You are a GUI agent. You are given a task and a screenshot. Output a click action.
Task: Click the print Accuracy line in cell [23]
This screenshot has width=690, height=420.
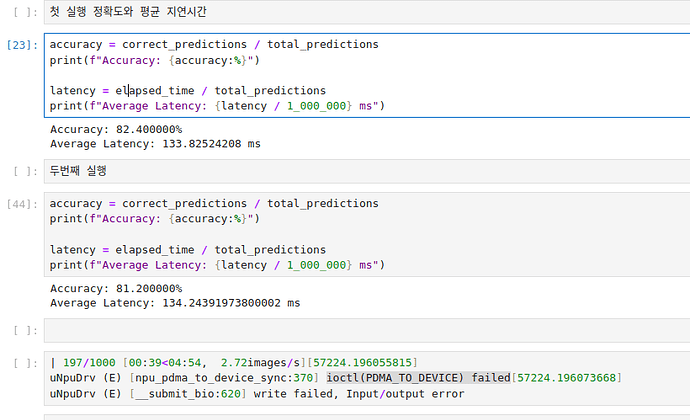[x=154, y=60]
